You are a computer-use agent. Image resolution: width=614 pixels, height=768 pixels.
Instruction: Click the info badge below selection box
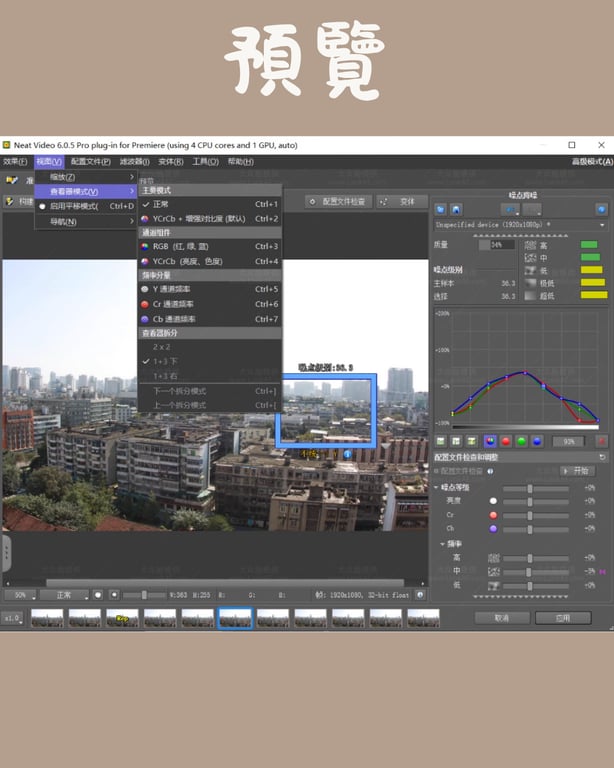pyautogui.click(x=347, y=455)
